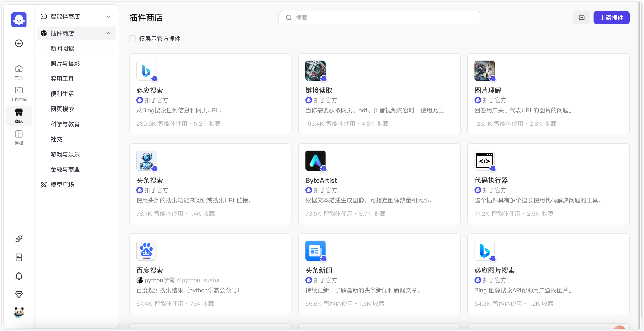Select the 新闻阅读 category

62,48
